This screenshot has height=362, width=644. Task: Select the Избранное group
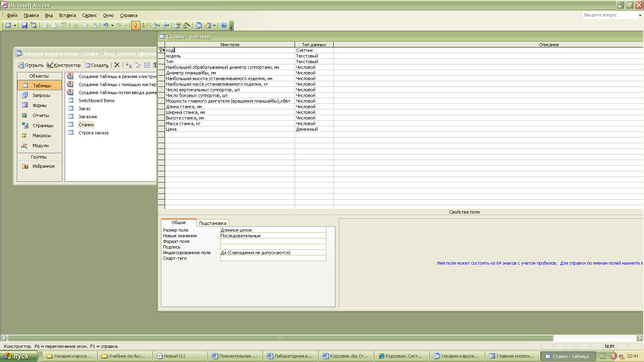[x=39, y=166]
